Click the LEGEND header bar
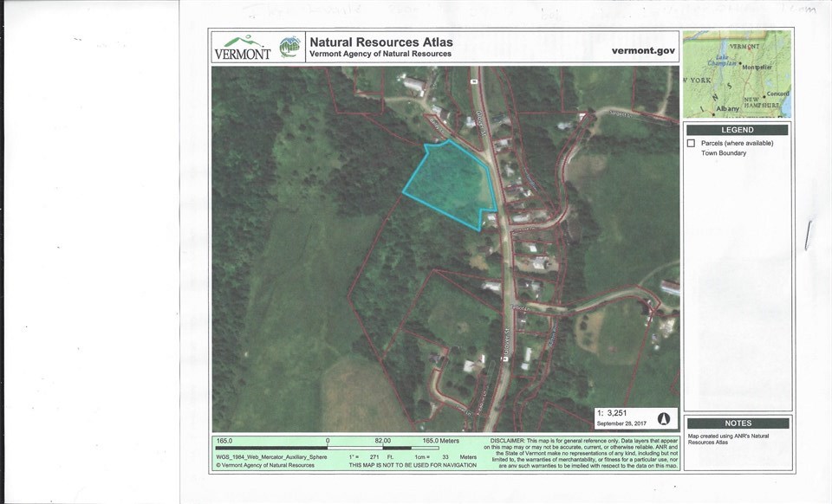This screenshot has width=832, height=504. 737,130
